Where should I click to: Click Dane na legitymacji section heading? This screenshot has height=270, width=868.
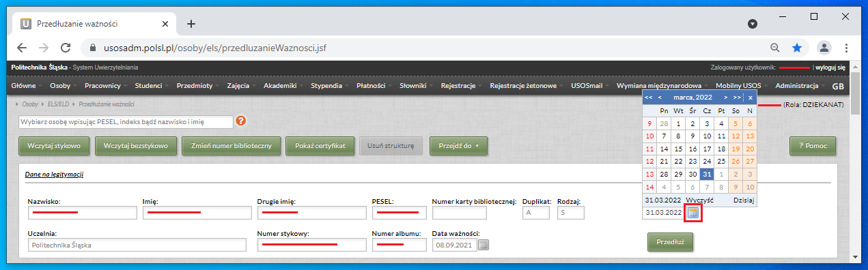coord(54,175)
